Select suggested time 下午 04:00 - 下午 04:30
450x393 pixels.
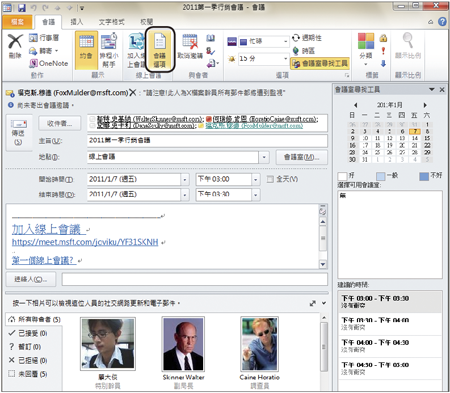pyautogui.click(x=390, y=346)
